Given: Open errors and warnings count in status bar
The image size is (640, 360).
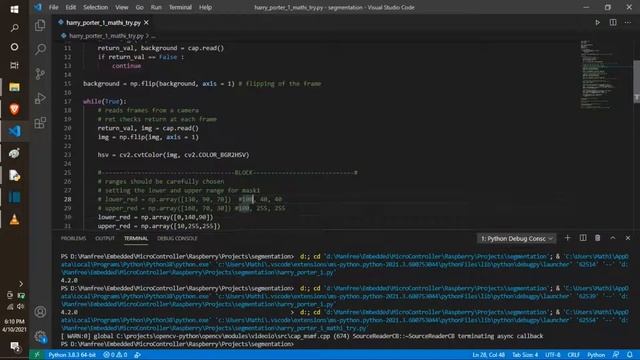Looking at the screenshot, I should click(116, 355).
